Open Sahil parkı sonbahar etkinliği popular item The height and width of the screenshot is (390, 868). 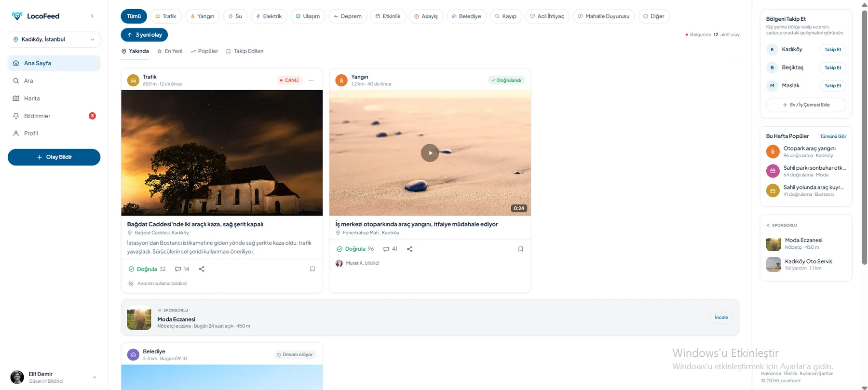click(806, 171)
